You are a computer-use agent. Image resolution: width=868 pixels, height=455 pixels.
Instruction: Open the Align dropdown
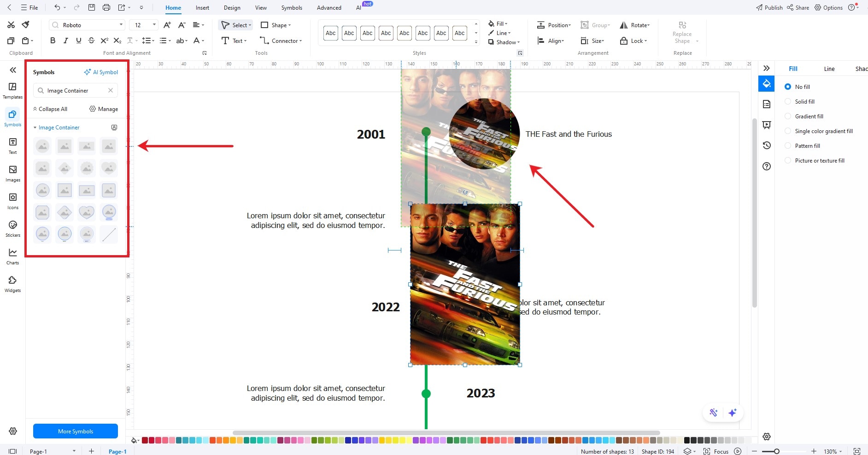pyautogui.click(x=551, y=41)
